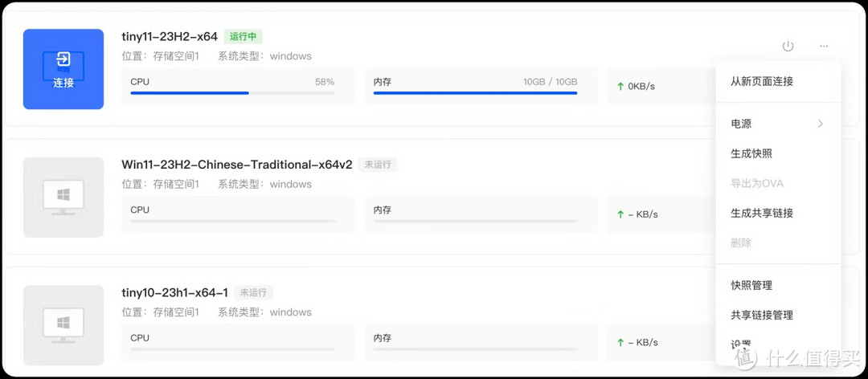Expand the 电源 submenu
The image size is (868, 379).
778,124
